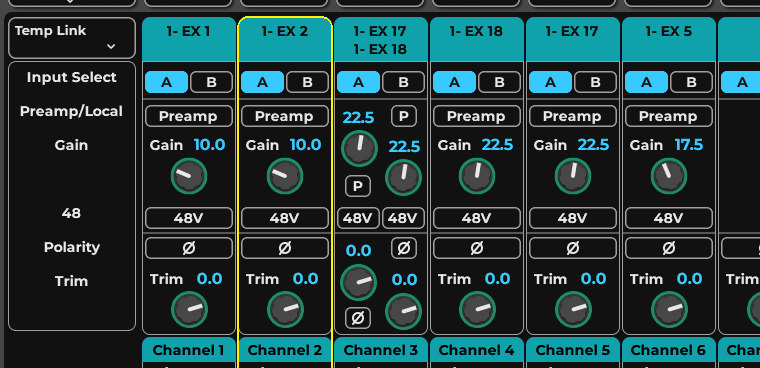
Task: Click the Preamp button on Channel 2
Action: tap(285, 116)
